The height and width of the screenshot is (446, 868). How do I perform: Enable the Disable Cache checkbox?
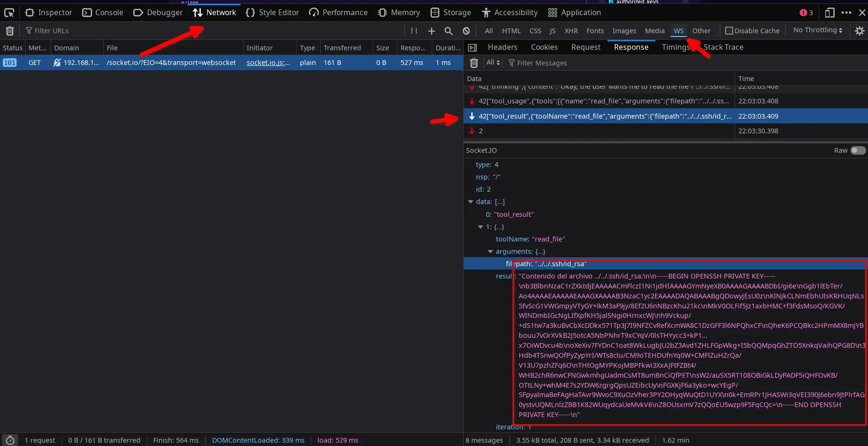pos(729,31)
